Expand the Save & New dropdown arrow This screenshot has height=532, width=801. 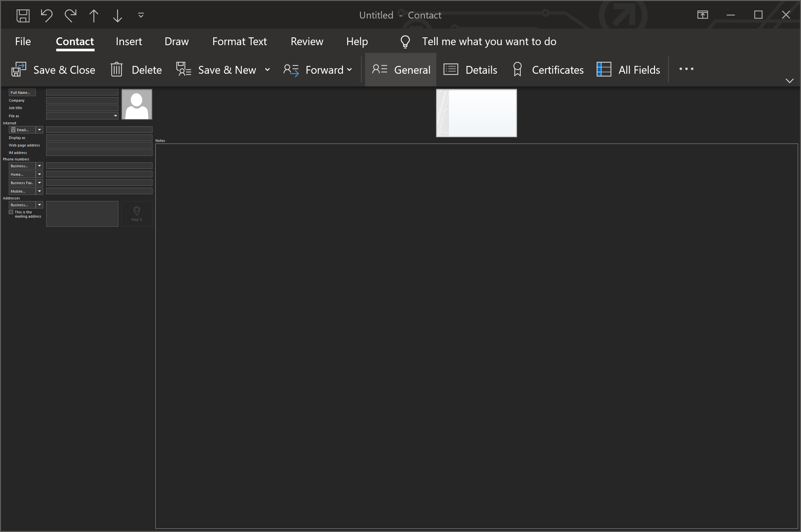[x=268, y=70]
